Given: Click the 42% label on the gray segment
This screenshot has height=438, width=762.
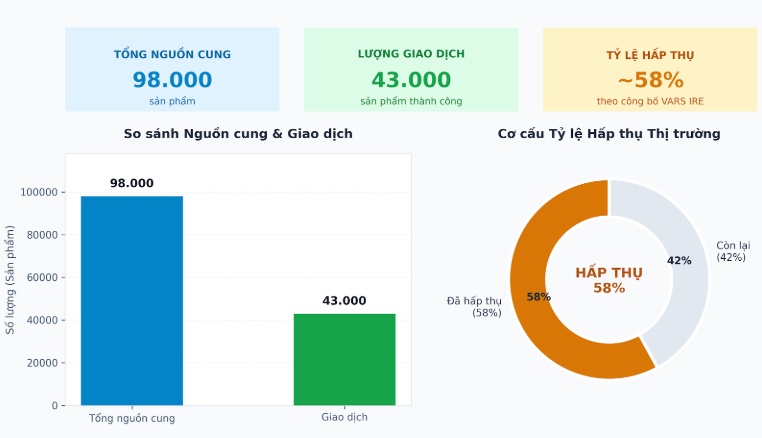Looking at the screenshot, I should tap(679, 261).
